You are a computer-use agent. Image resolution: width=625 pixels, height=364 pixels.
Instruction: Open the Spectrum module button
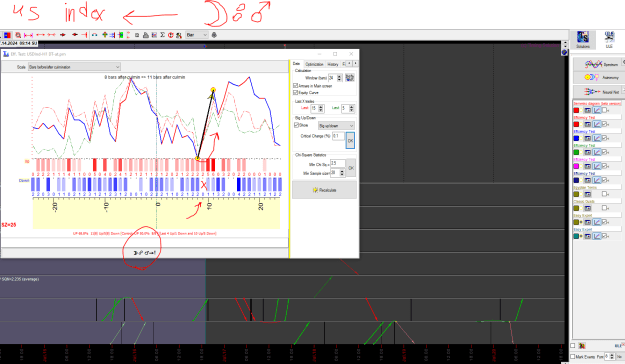coord(598,64)
